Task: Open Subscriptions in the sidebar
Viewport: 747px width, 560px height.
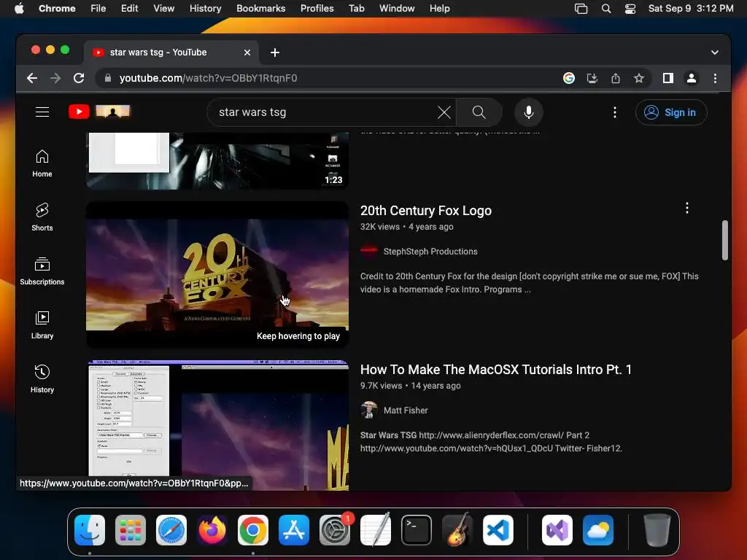Action: tap(42, 271)
